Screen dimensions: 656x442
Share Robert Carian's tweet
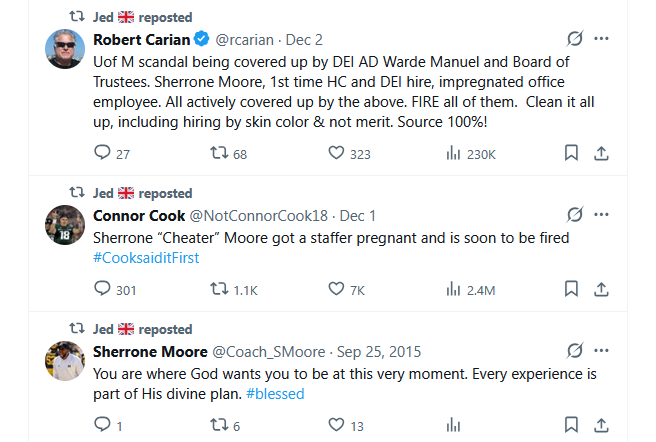(x=601, y=153)
